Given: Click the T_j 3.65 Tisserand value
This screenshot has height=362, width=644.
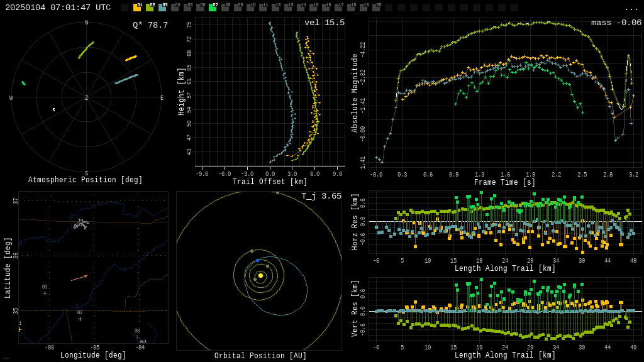Looking at the screenshot, I should pos(321,196).
